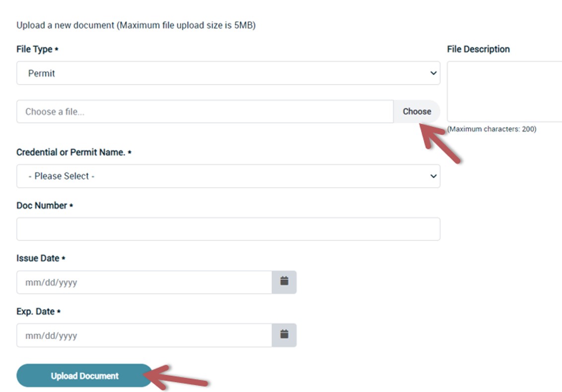The height and width of the screenshot is (392, 562).
Task: Open the Exp. Date calendar picker
Action: click(285, 335)
